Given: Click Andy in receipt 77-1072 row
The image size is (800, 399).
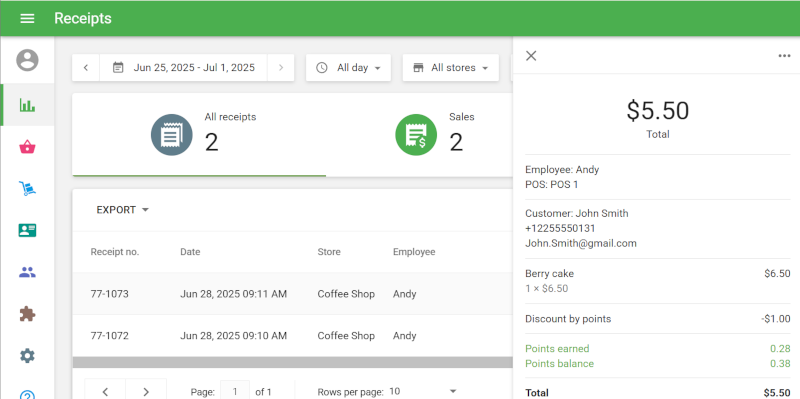Looking at the screenshot, I should pyautogui.click(x=405, y=336).
